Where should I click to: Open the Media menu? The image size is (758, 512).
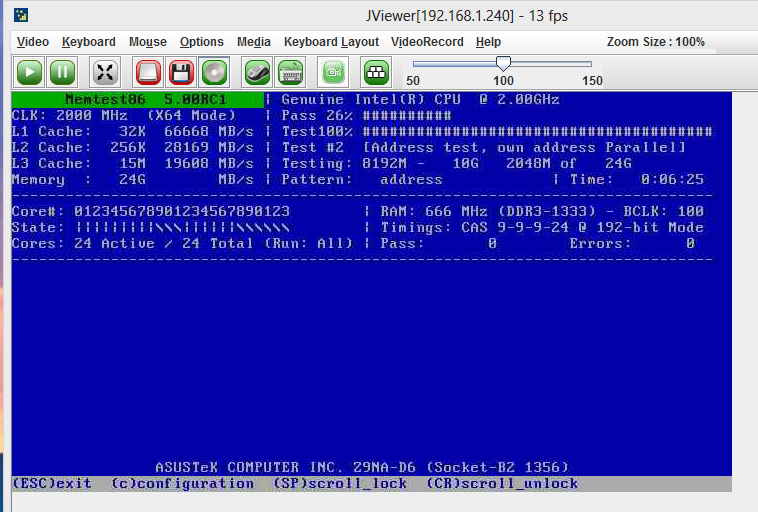click(x=254, y=42)
